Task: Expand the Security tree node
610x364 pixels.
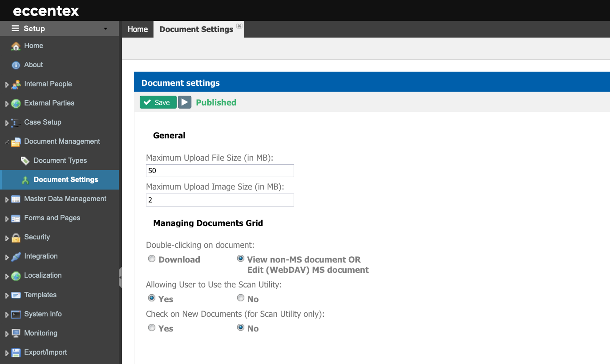Action: coord(7,238)
